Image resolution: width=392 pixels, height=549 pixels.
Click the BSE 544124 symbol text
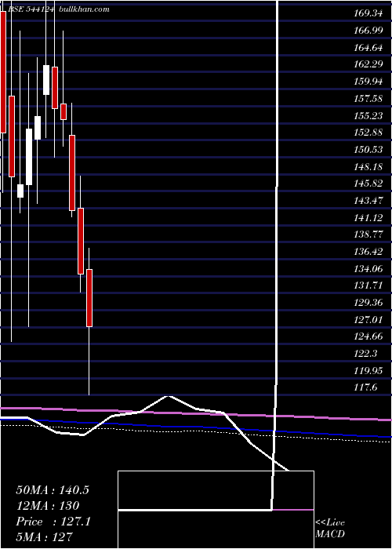(31, 9)
